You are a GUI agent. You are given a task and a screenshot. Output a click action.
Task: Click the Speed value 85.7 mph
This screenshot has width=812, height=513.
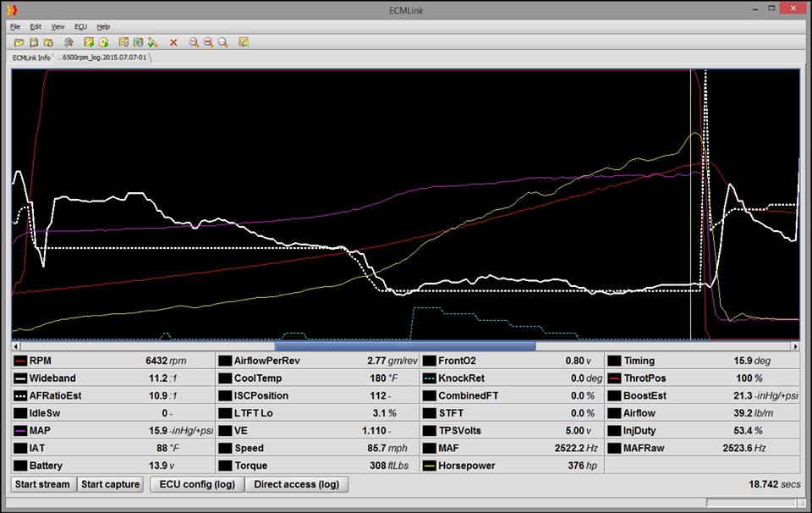click(387, 448)
